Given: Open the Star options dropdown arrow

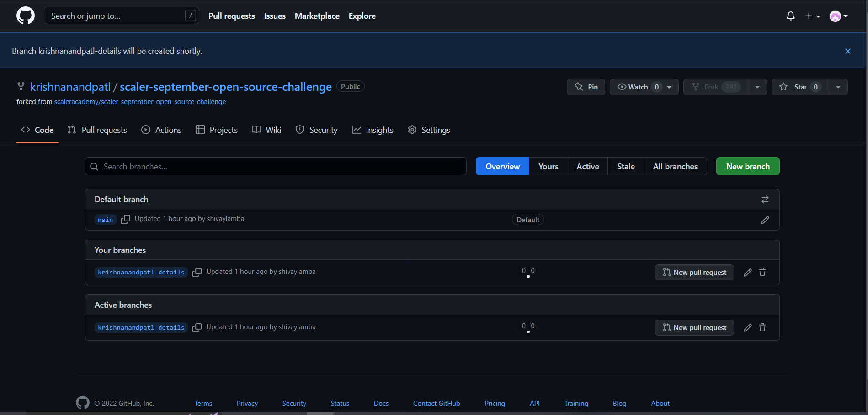Looking at the screenshot, I should point(838,87).
